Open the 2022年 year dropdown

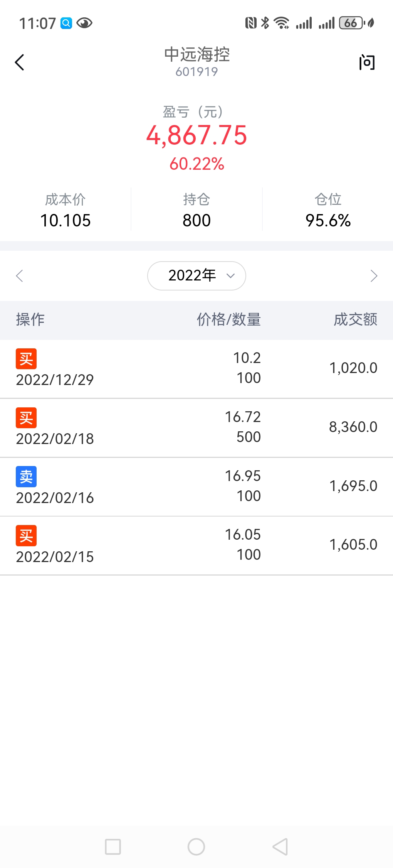pos(196,275)
